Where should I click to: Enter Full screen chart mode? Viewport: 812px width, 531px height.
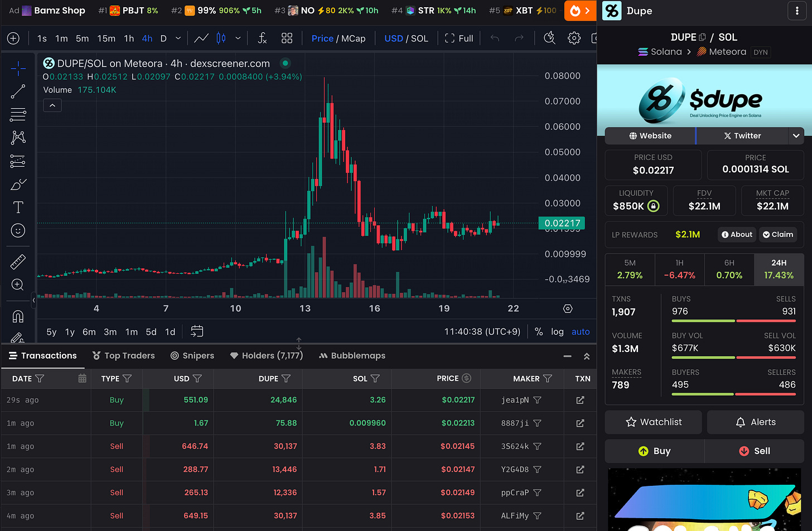point(459,38)
